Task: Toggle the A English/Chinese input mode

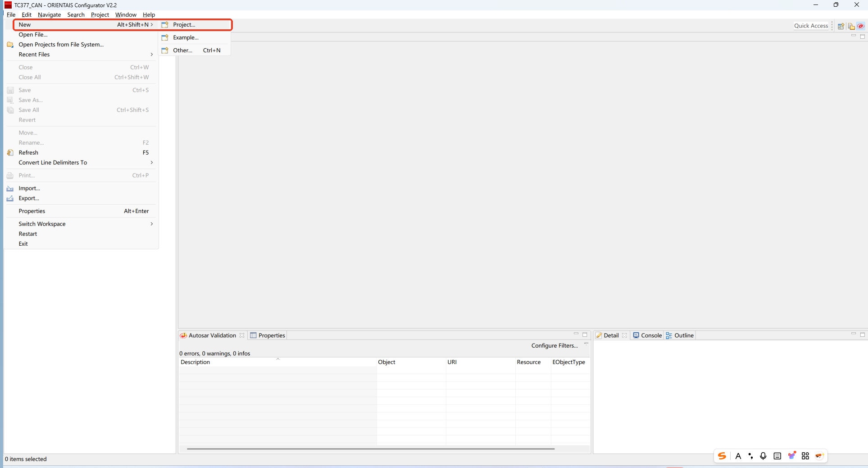Action: [738, 456]
